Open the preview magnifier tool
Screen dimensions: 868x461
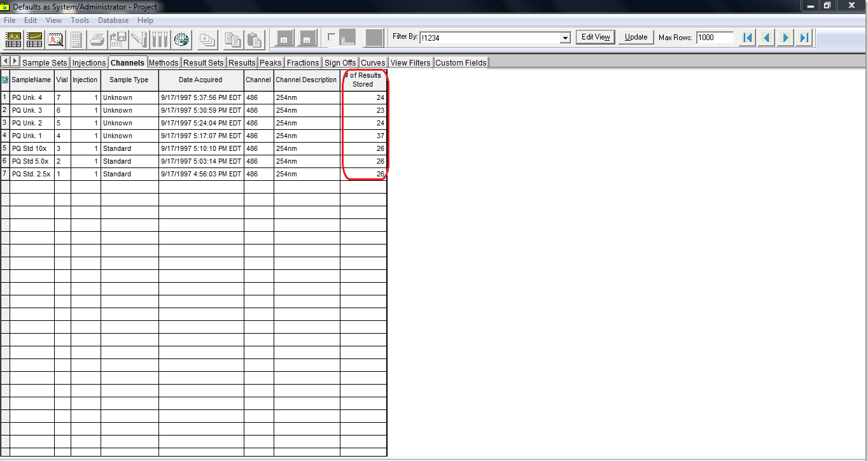click(x=55, y=39)
